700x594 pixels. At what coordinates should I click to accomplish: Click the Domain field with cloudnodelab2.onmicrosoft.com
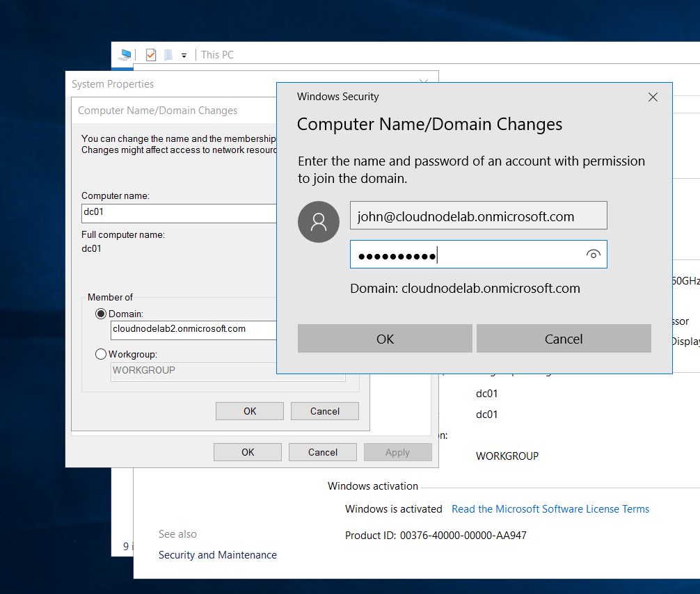(193, 330)
